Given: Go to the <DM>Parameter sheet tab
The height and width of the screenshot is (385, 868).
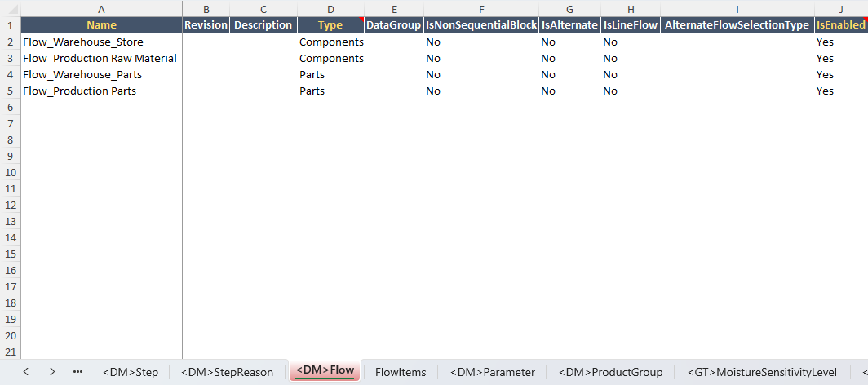Looking at the screenshot, I should [493, 372].
